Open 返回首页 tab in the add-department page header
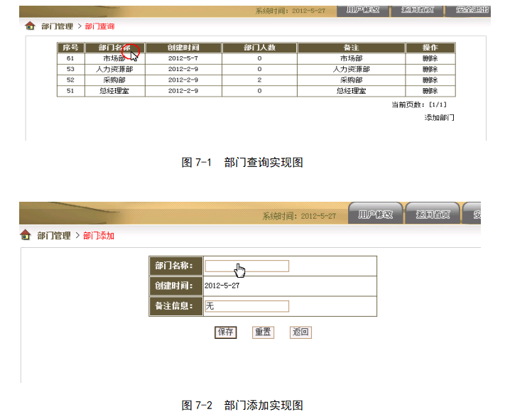 point(433,214)
